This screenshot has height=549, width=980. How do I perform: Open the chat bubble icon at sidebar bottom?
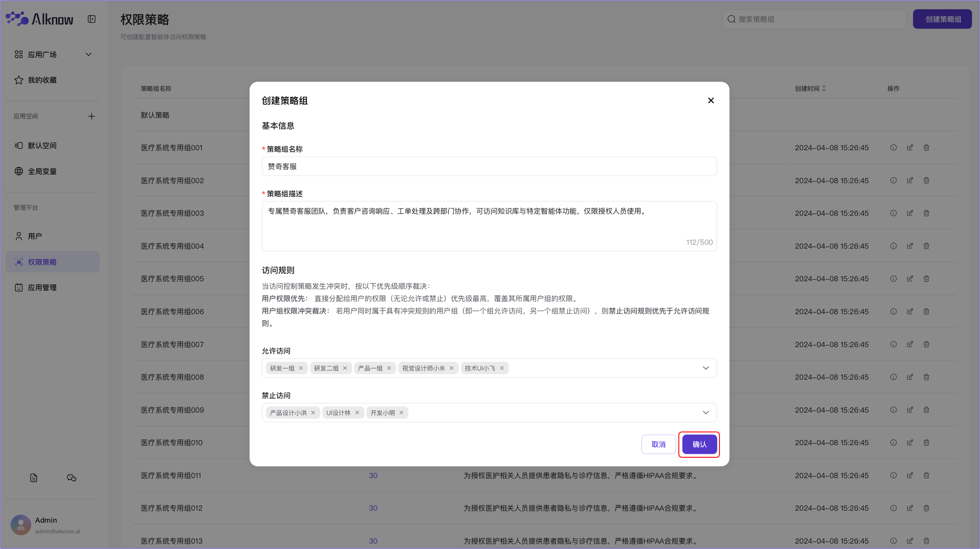pos(72,478)
